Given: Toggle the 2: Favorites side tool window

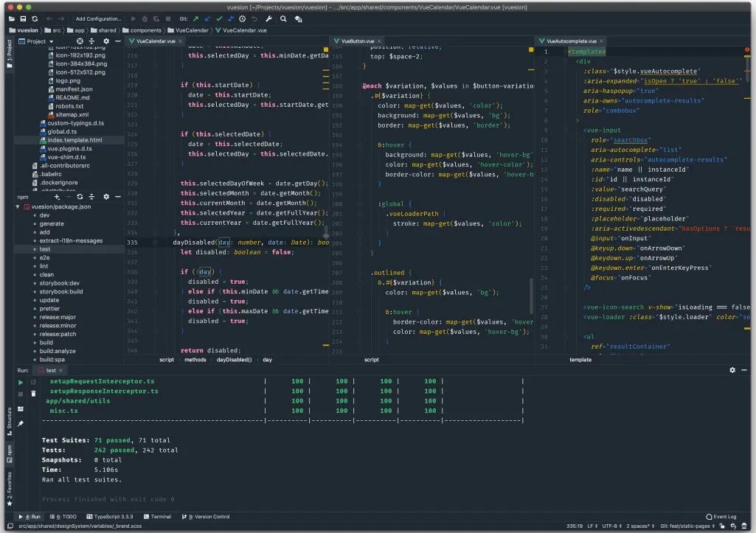Looking at the screenshot, I should tap(9, 490).
